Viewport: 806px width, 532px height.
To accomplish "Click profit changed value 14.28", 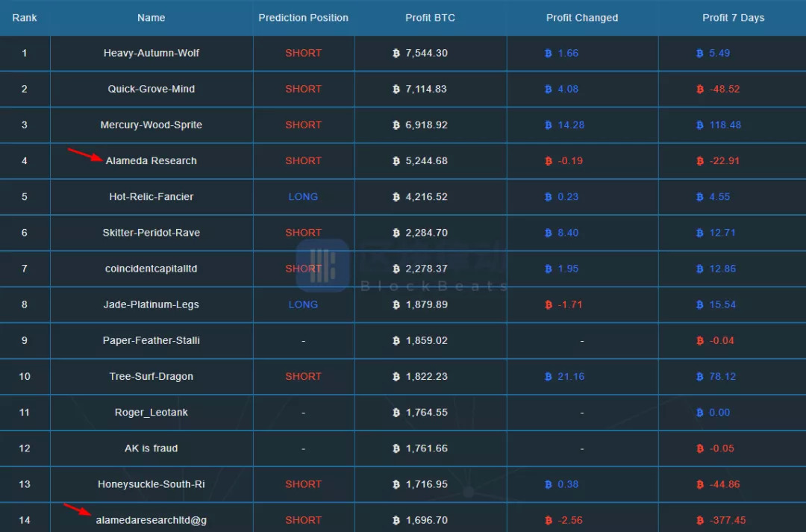I will tap(571, 125).
